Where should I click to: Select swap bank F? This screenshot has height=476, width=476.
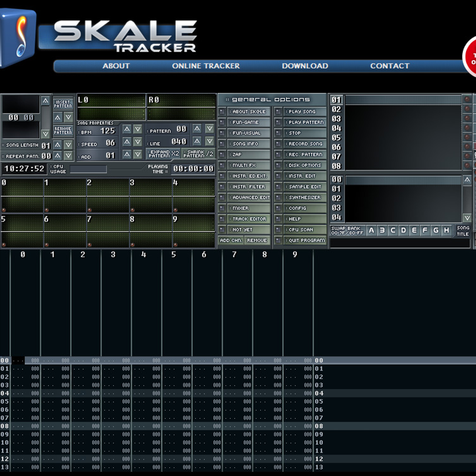coord(425,230)
